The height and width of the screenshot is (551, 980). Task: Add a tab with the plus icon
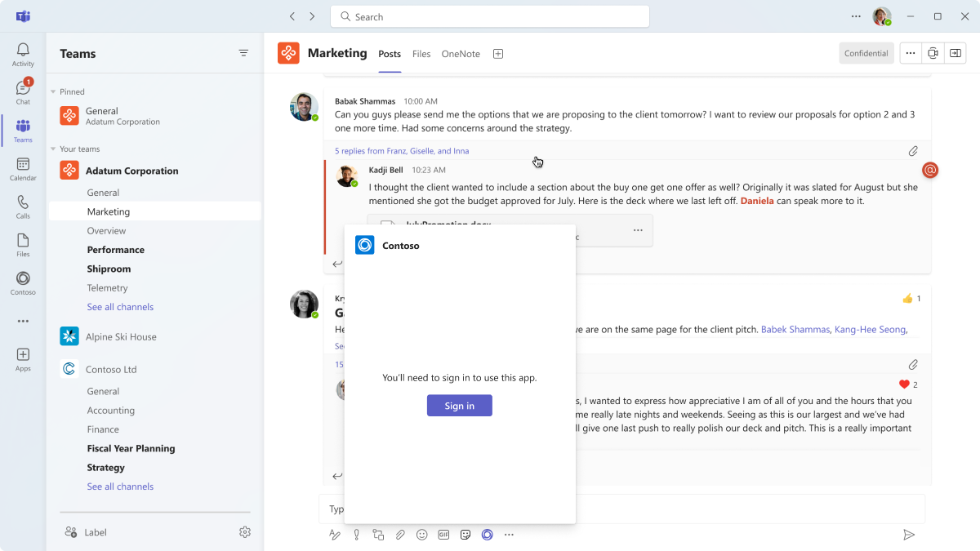click(x=498, y=54)
